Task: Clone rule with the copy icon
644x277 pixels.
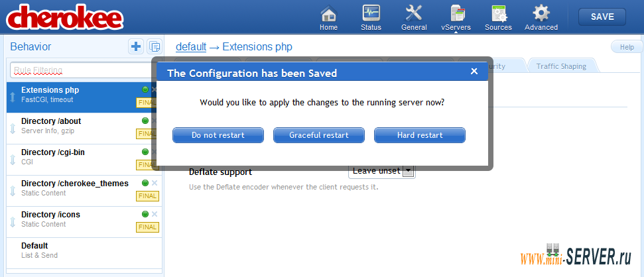Action: coord(155,47)
